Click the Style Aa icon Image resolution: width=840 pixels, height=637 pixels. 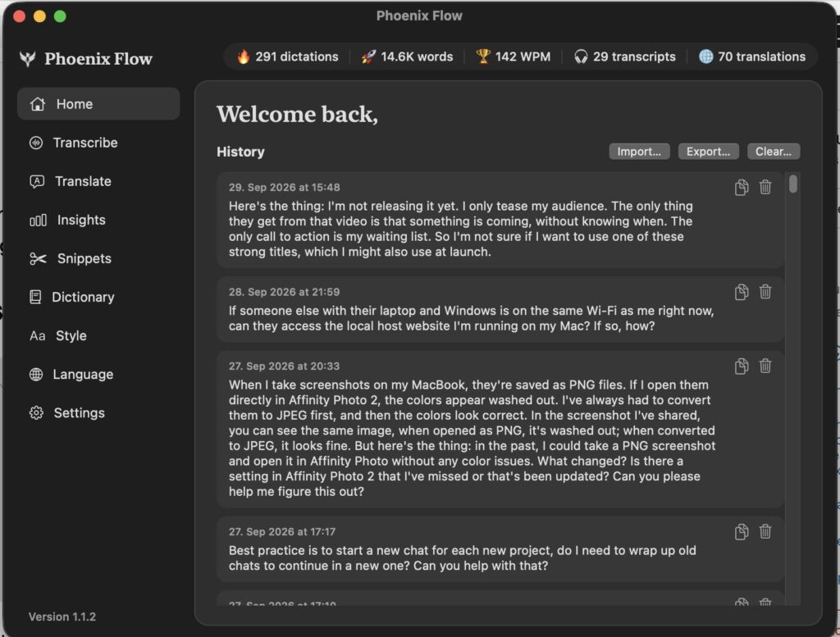(x=38, y=335)
